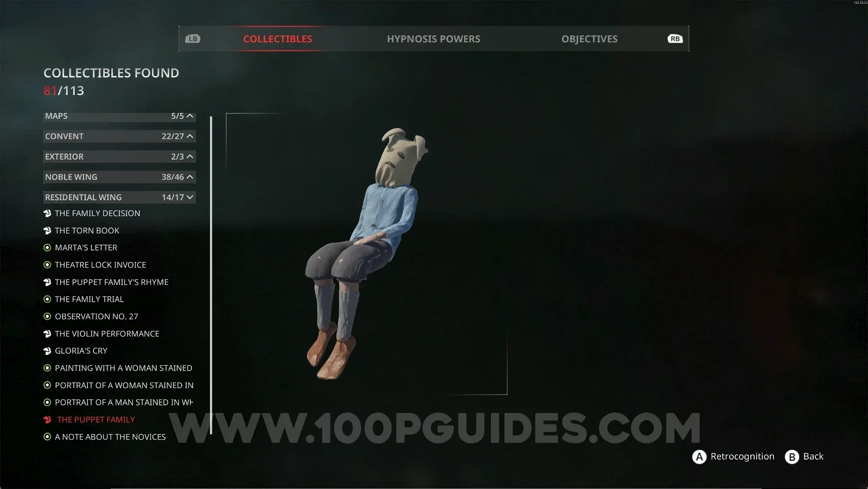Select The Puppet Family highlighted entry

pos(96,420)
